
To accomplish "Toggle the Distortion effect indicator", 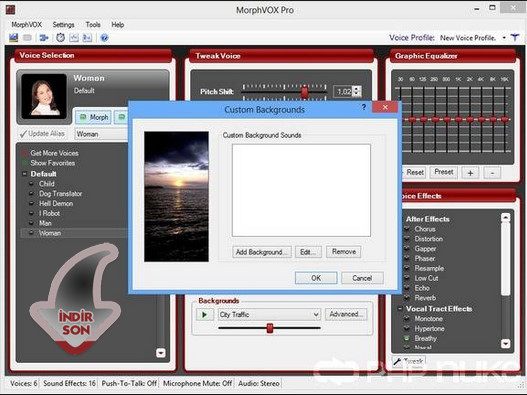I will pyautogui.click(x=407, y=239).
